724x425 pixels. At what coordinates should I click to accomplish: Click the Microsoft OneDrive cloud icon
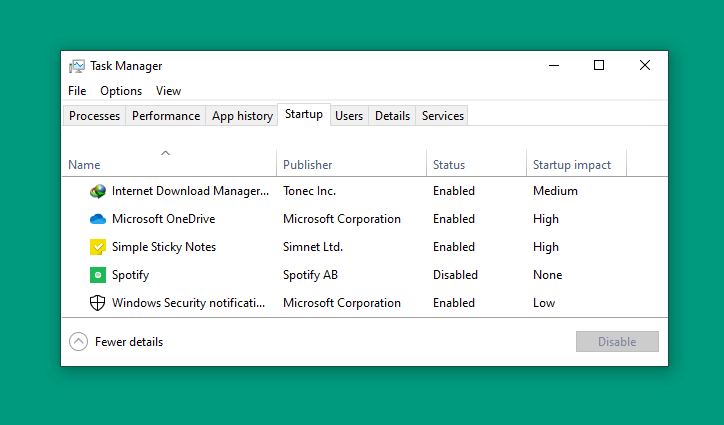click(97, 219)
